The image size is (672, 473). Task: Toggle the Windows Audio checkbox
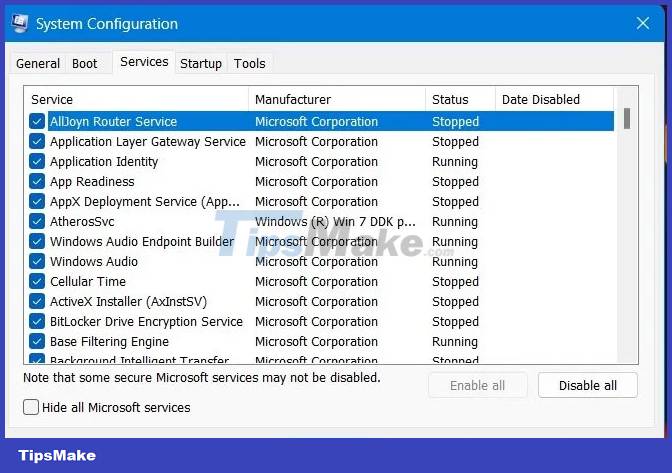pos(37,261)
